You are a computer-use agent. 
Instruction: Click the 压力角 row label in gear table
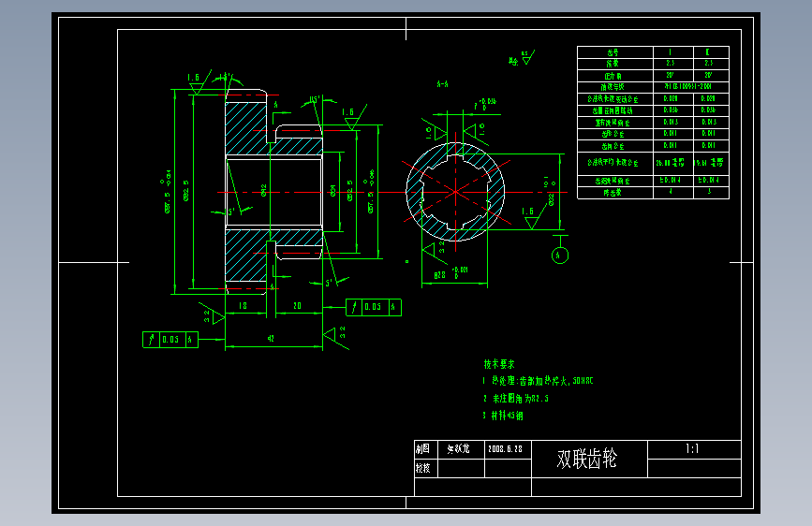(614, 76)
